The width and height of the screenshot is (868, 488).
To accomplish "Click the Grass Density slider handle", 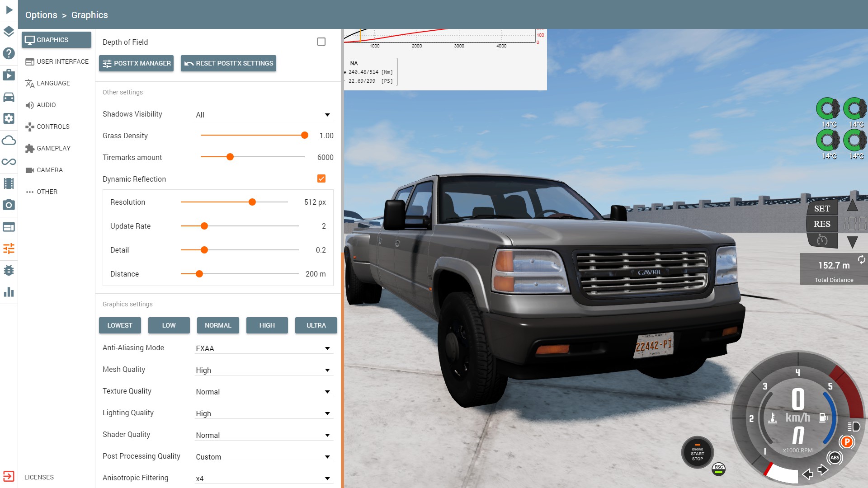I will [x=305, y=135].
